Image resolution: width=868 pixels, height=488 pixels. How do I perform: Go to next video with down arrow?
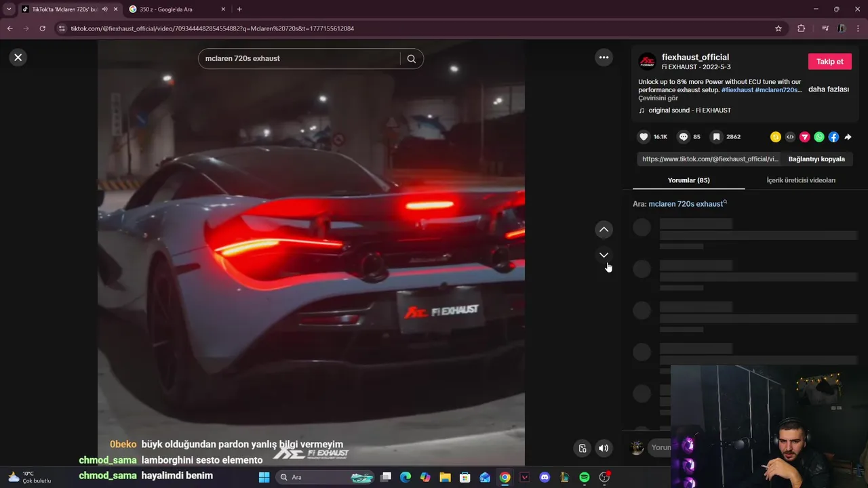click(604, 255)
